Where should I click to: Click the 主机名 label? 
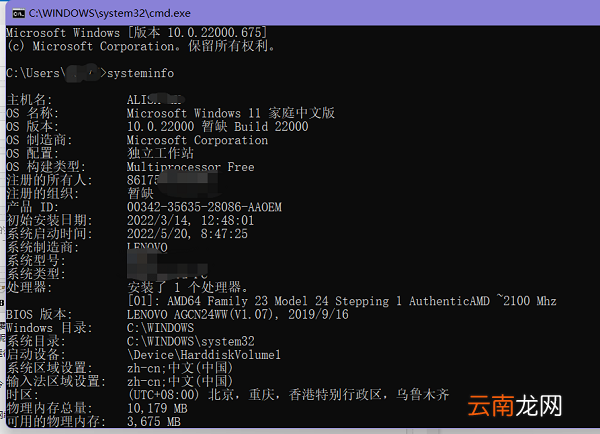pyautogui.click(x=29, y=100)
